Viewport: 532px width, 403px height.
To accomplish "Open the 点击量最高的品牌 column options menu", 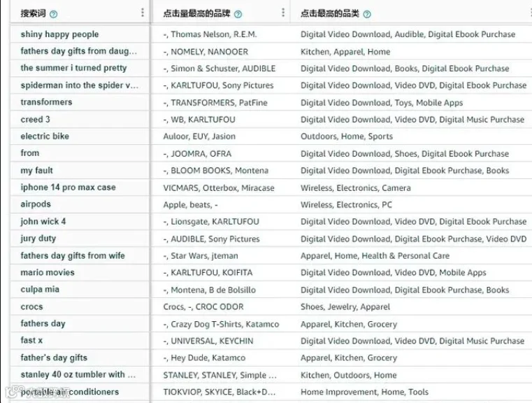I will tap(283, 13).
